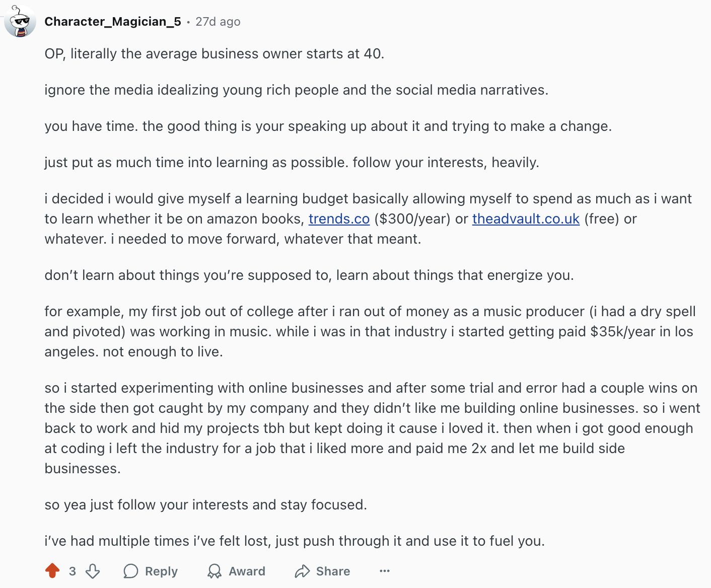Open the Character_Magician_5 profile link
The height and width of the screenshot is (588, 711).
(113, 22)
